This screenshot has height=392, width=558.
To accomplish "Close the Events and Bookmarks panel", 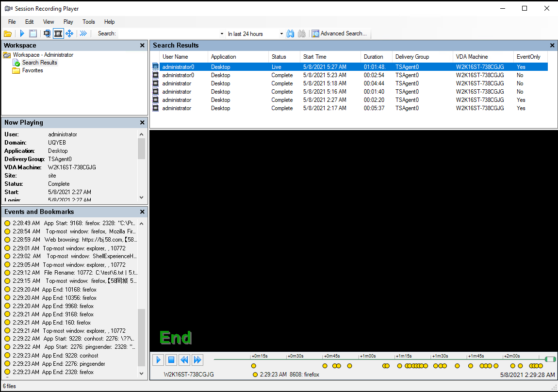I will click(142, 212).
